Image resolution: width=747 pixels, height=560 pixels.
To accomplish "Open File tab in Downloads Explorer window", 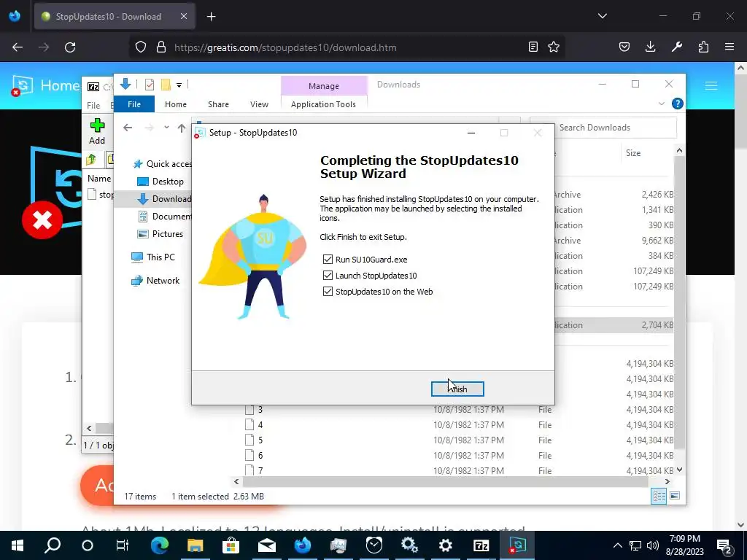I will point(134,104).
